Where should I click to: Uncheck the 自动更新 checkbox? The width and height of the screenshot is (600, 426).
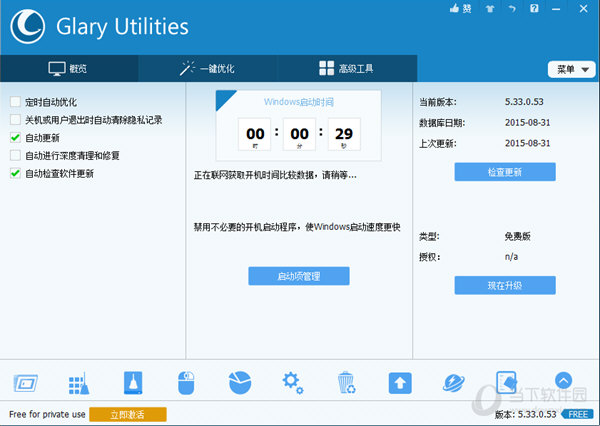pyautogui.click(x=15, y=137)
